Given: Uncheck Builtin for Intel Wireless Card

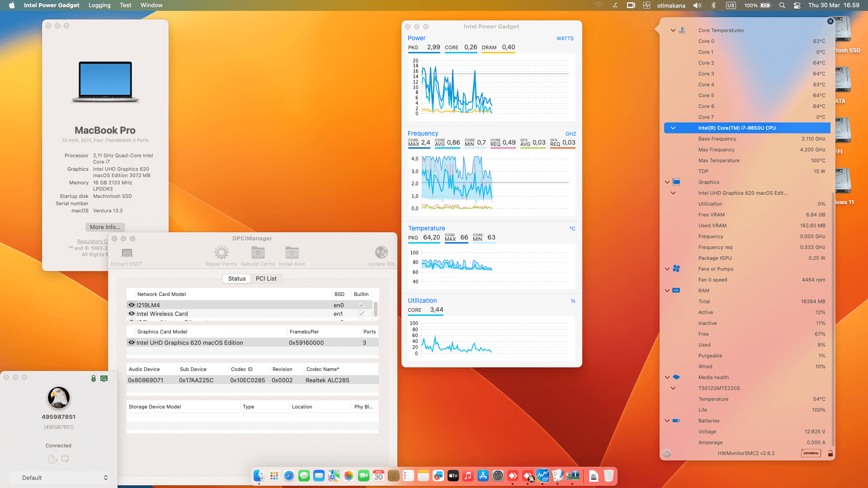Looking at the screenshot, I should [361, 314].
